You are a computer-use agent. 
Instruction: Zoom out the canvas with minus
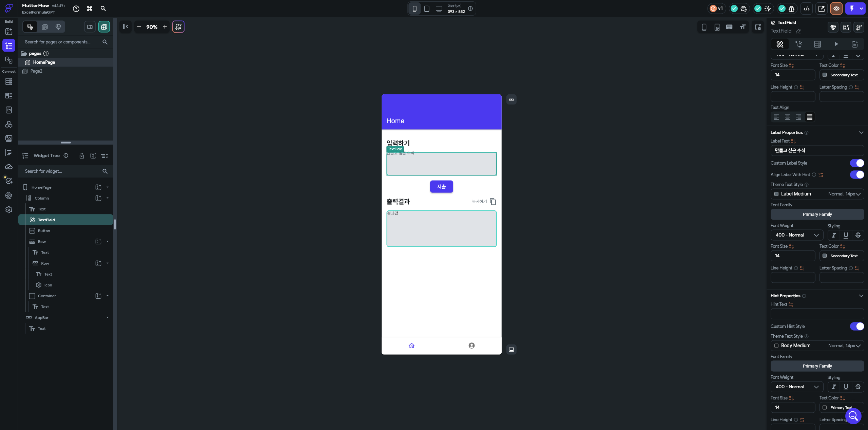139,27
